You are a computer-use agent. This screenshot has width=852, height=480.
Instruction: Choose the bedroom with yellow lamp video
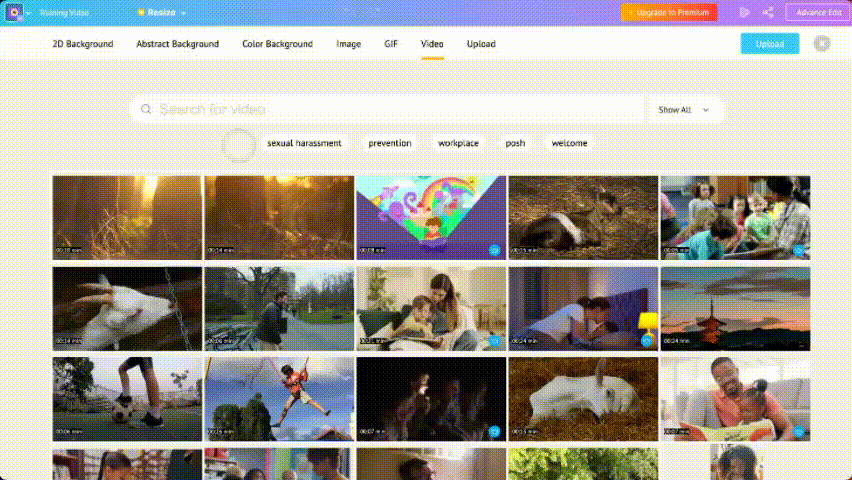click(x=583, y=308)
